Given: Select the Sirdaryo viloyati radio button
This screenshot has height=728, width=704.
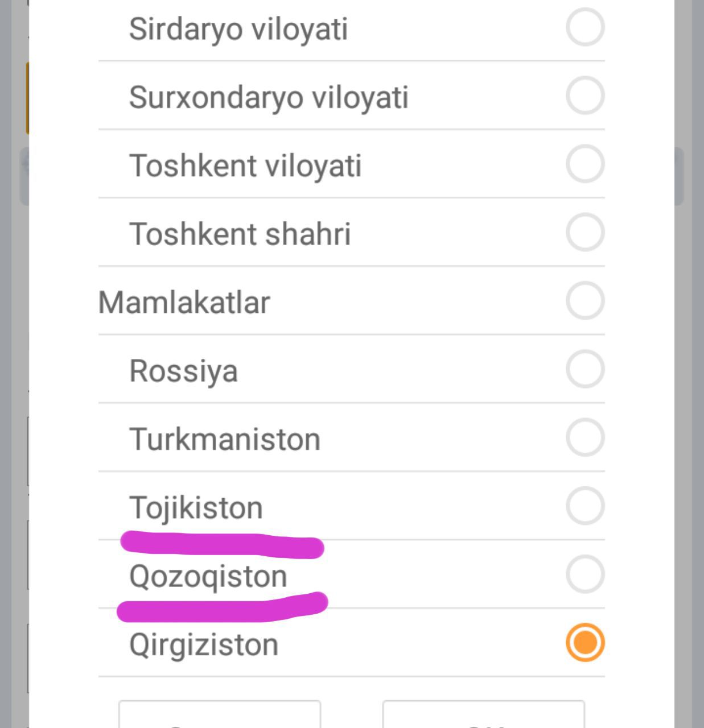Looking at the screenshot, I should click(585, 27).
